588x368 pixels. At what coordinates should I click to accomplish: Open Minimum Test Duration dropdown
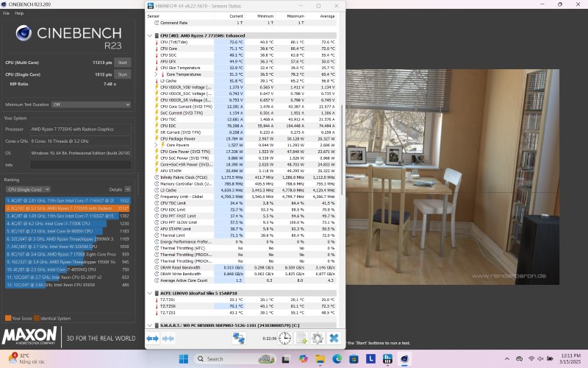(x=91, y=105)
